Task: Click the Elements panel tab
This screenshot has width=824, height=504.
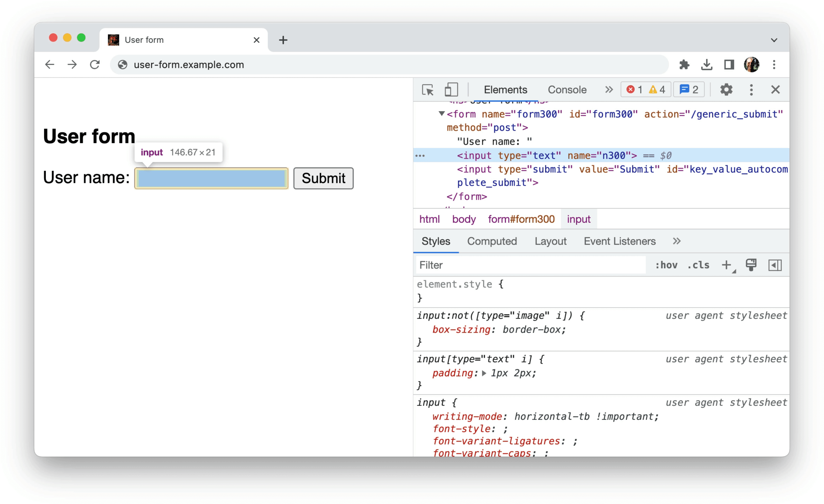Action: [x=505, y=90]
